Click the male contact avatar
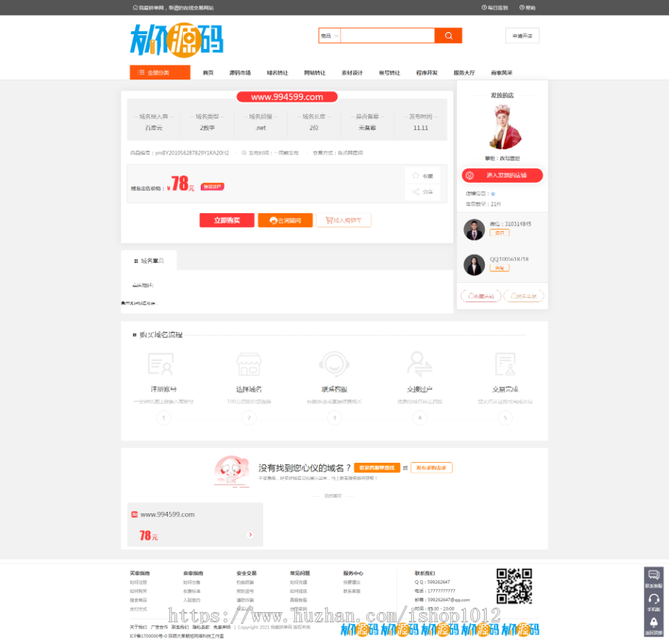The height and width of the screenshot is (644, 669). (474, 230)
